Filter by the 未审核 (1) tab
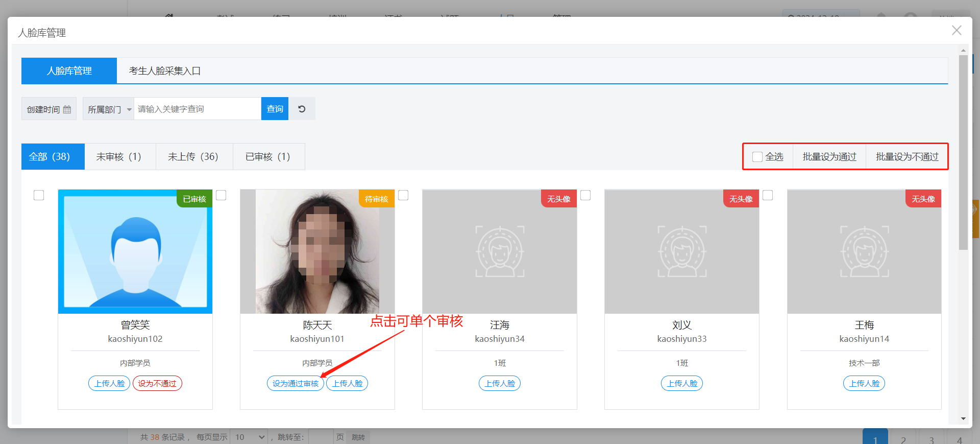The height and width of the screenshot is (444, 980). click(x=119, y=157)
